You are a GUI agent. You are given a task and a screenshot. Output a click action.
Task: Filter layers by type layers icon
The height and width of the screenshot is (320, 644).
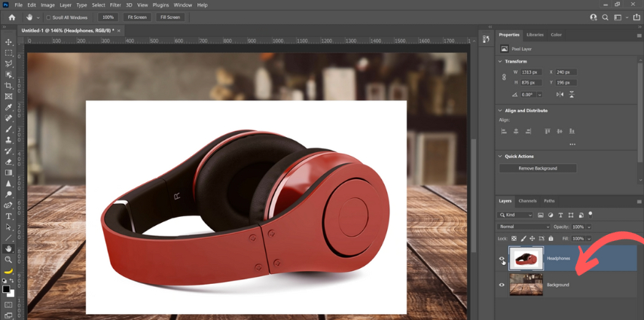[560, 215]
